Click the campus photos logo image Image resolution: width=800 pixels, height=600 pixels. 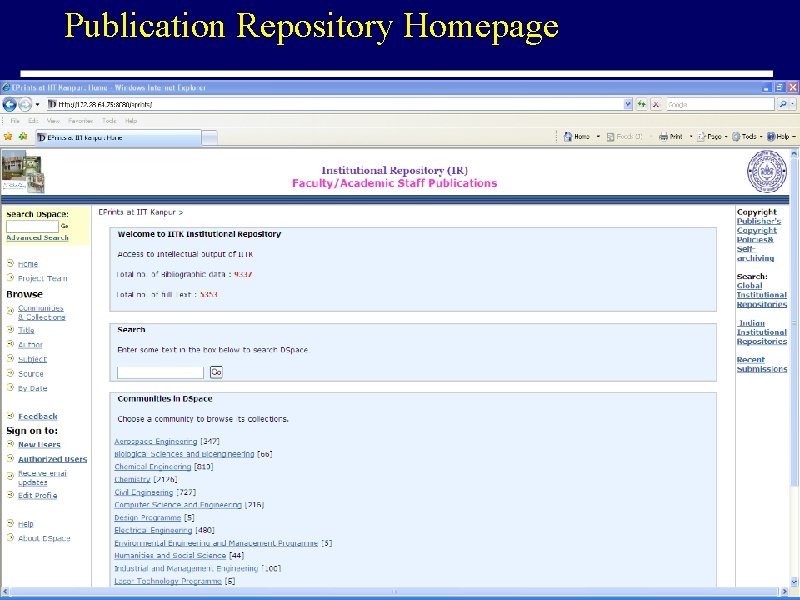pos(23,171)
